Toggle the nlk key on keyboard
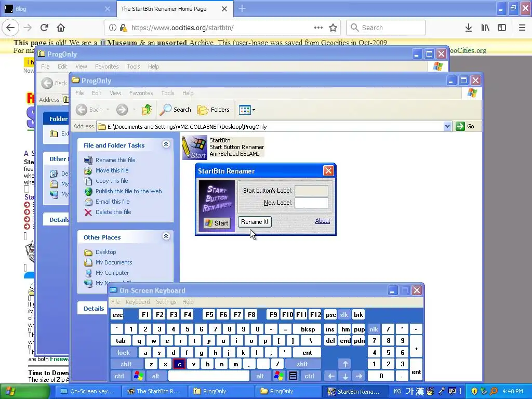Image resolution: width=532 pixels, height=399 pixels. pos(374,329)
